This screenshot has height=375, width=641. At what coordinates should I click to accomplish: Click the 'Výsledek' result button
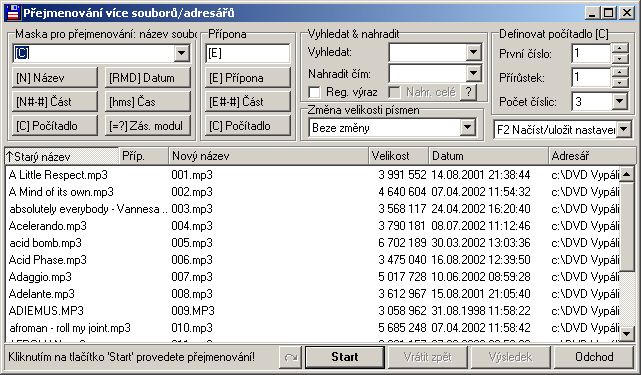point(511,357)
